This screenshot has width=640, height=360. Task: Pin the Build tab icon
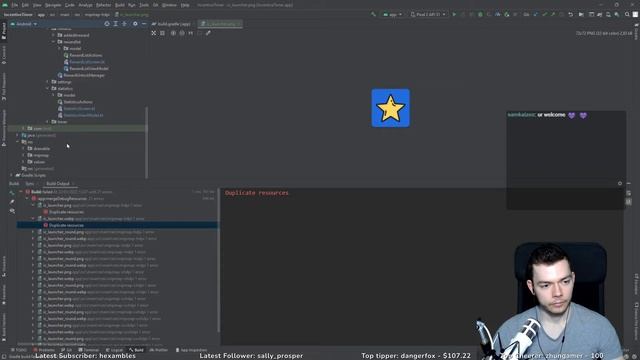(x=12, y=202)
